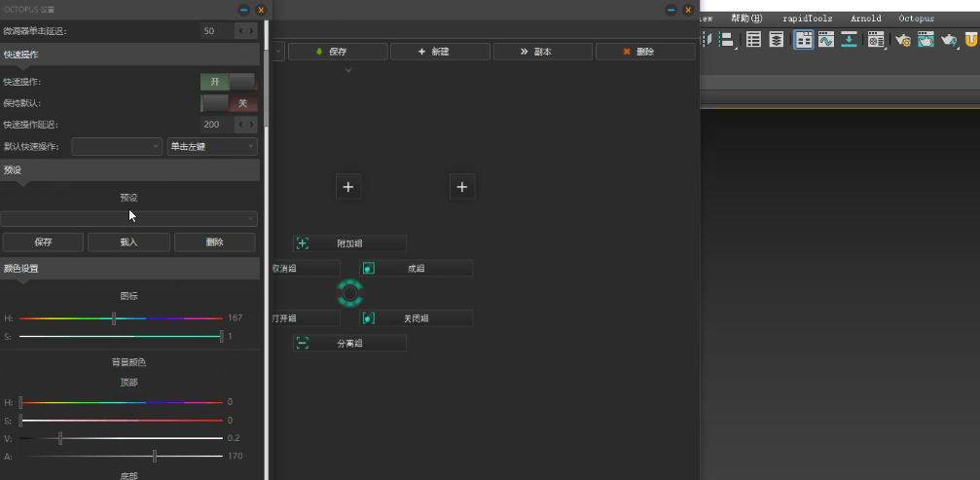The image size is (980, 480).
Task: Click the Render Production teapot with lightning
Action: (x=949, y=40)
